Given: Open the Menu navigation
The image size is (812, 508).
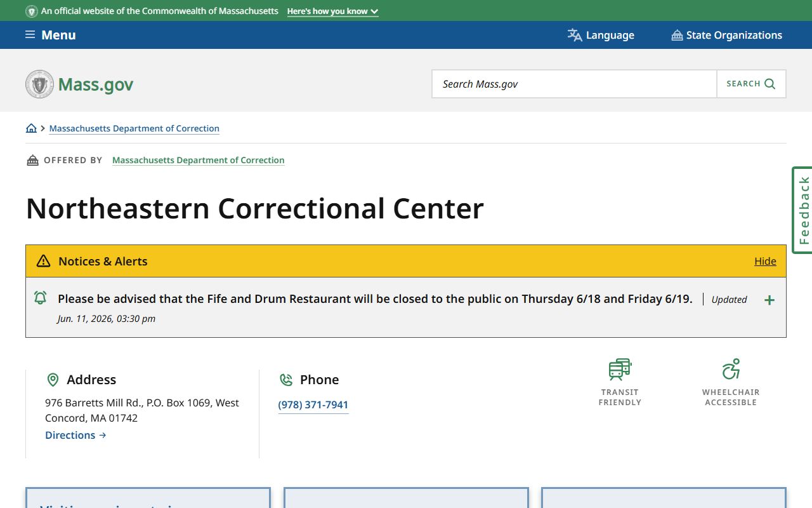Looking at the screenshot, I should pyautogui.click(x=51, y=35).
